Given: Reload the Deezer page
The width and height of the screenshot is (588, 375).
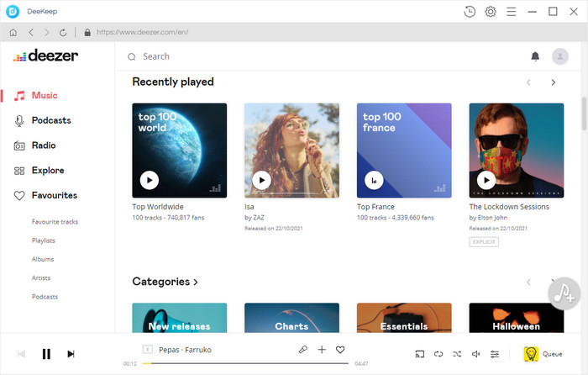Looking at the screenshot, I should (x=63, y=33).
